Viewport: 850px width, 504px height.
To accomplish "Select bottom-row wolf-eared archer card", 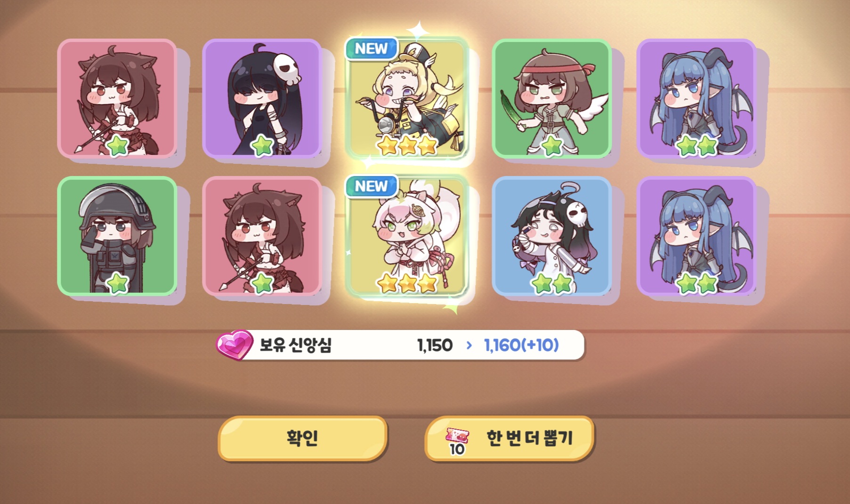I will (x=262, y=236).
